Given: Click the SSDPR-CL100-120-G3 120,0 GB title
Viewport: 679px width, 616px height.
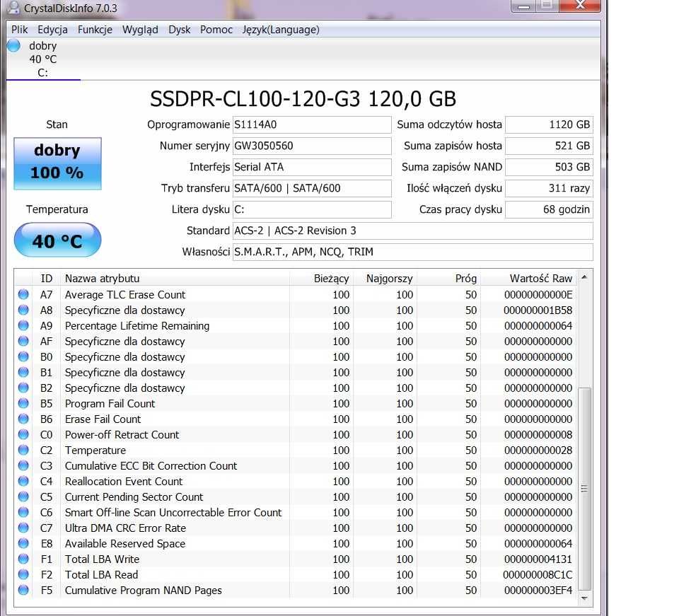Looking at the screenshot, I should pyautogui.click(x=303, y=99).
